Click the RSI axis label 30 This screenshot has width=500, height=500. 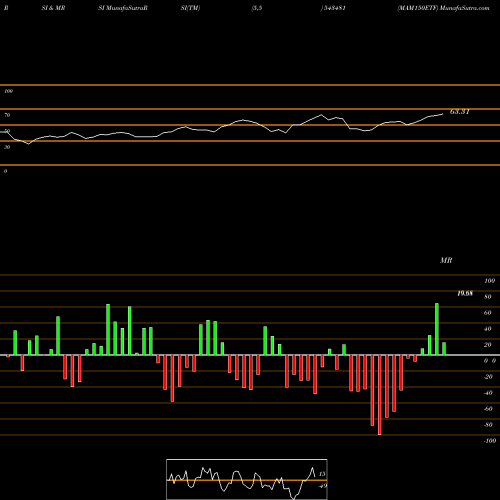tap(7, 147)
